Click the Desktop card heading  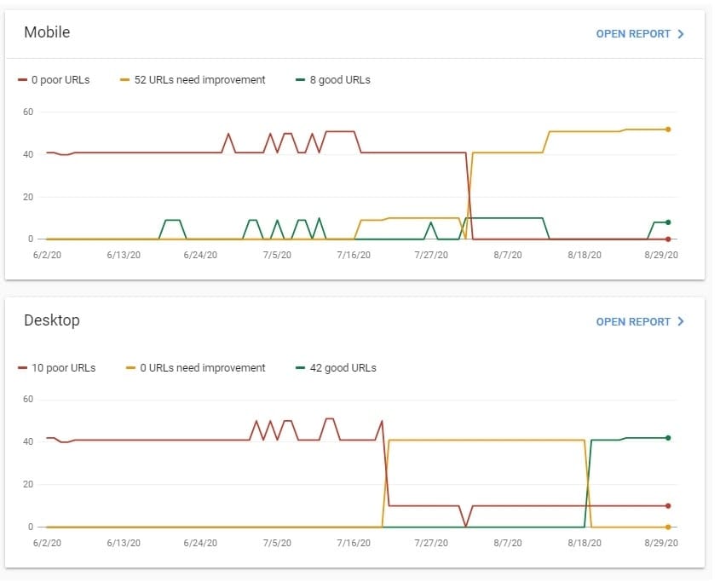[x=52, y=320]
